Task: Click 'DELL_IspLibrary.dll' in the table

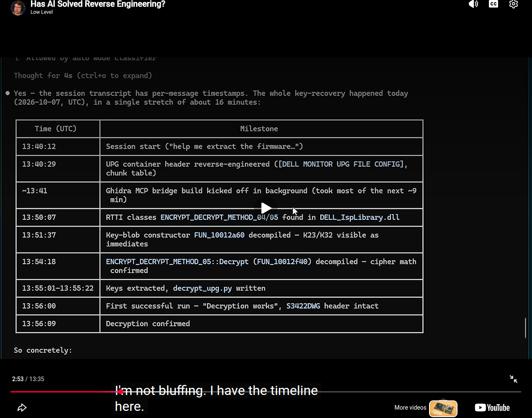Action: (360, 217)
